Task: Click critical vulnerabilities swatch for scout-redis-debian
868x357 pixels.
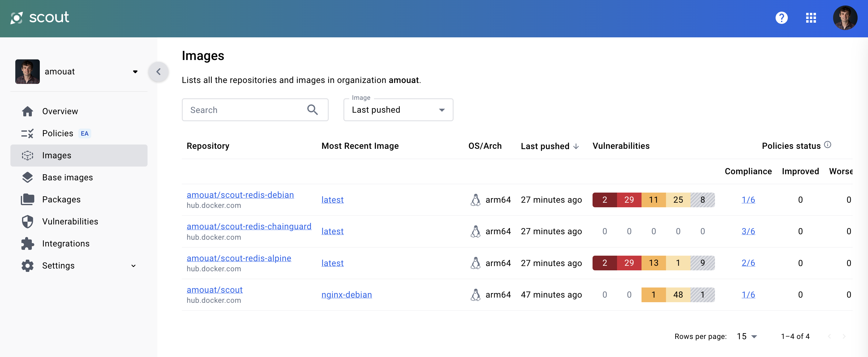Action: click(604, 200)
